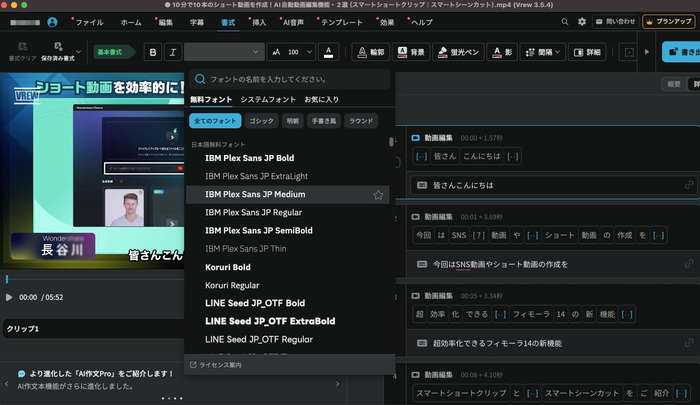The height and width of the screenshot is (405, 700).
Task: Click the dashed selection box icon
Action: (x=629, y=52)
